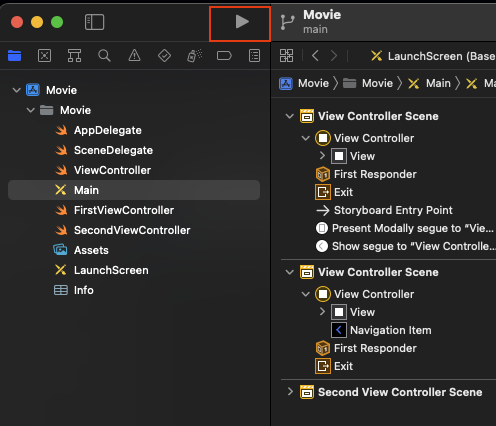Image resolution: width=496 pixels, height=426 pixels.
Task: Open the Issue navigator warning tab
Action: pos(134,56)
